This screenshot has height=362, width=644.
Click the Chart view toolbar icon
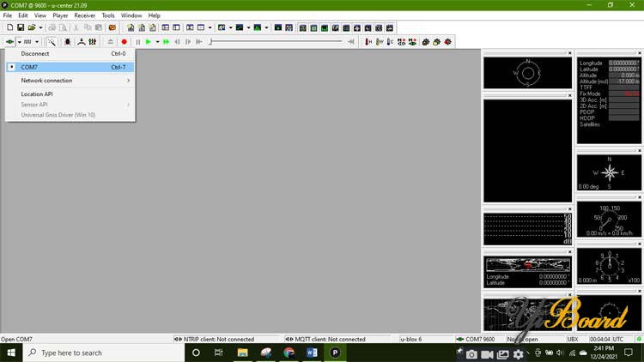(240, 27)
